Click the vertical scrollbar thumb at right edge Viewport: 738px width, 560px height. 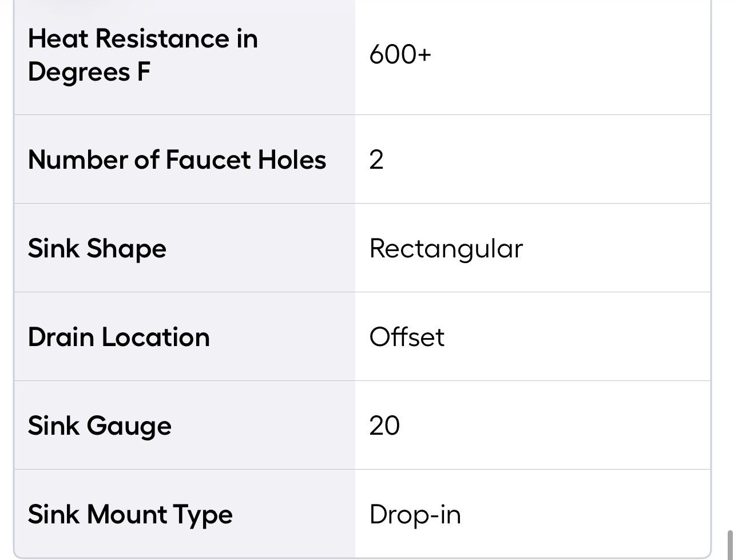coord(731,545)
